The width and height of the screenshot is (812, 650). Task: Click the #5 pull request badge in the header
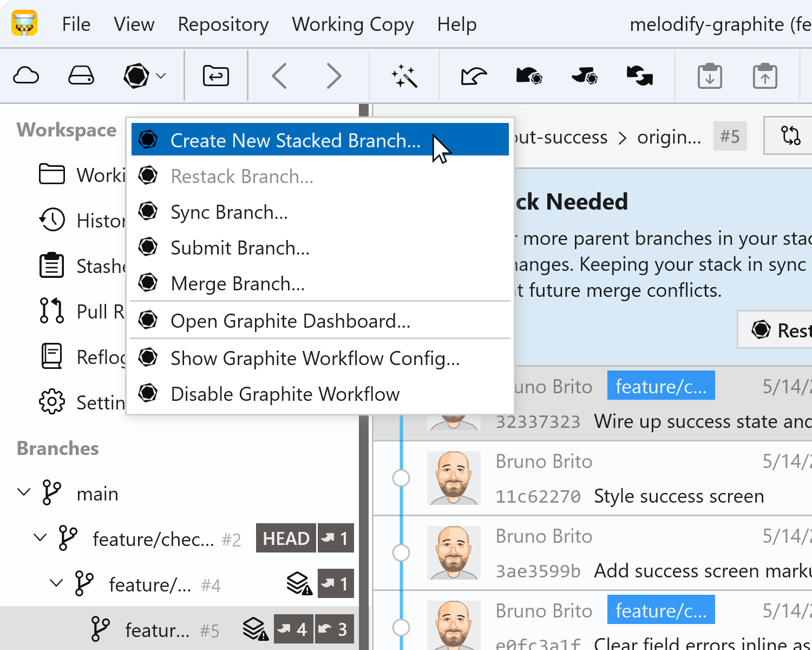(730, 136)
